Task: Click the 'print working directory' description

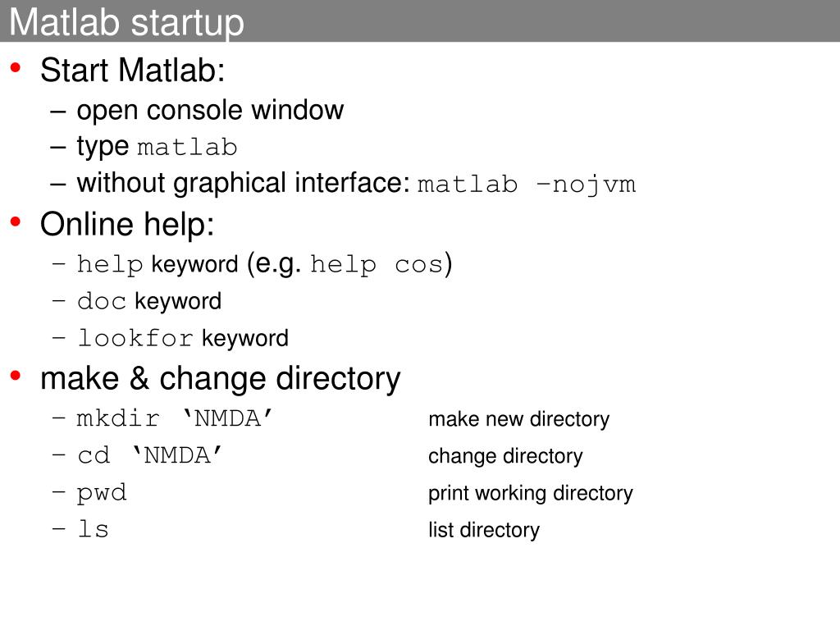Action: 531,493
